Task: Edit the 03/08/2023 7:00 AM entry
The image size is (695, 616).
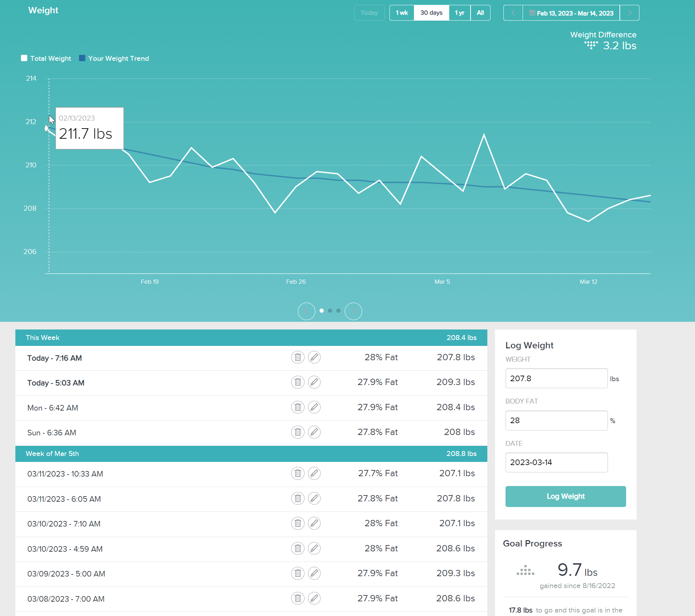Action: click(314, 599)
